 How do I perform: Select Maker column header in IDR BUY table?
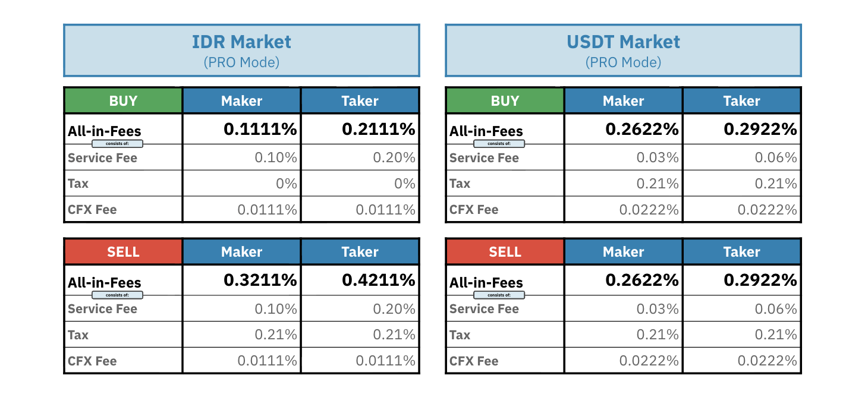pos(241,101)
